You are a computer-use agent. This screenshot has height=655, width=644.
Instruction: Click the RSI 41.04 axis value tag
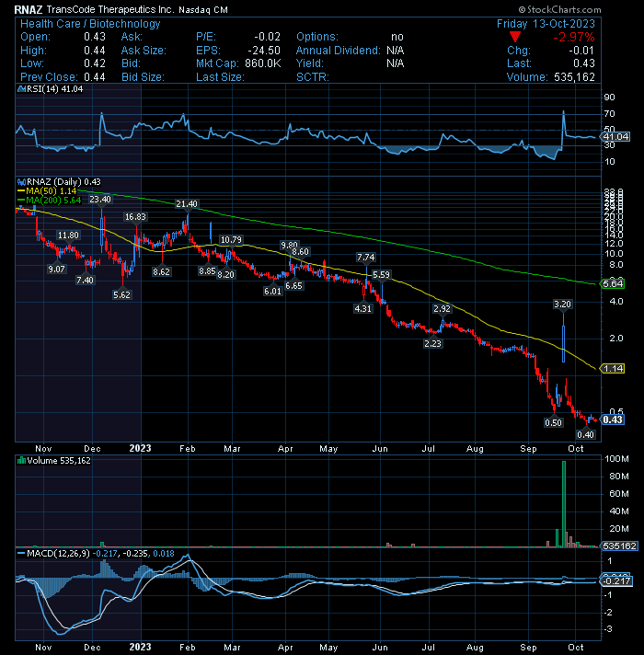click(615, 136)
